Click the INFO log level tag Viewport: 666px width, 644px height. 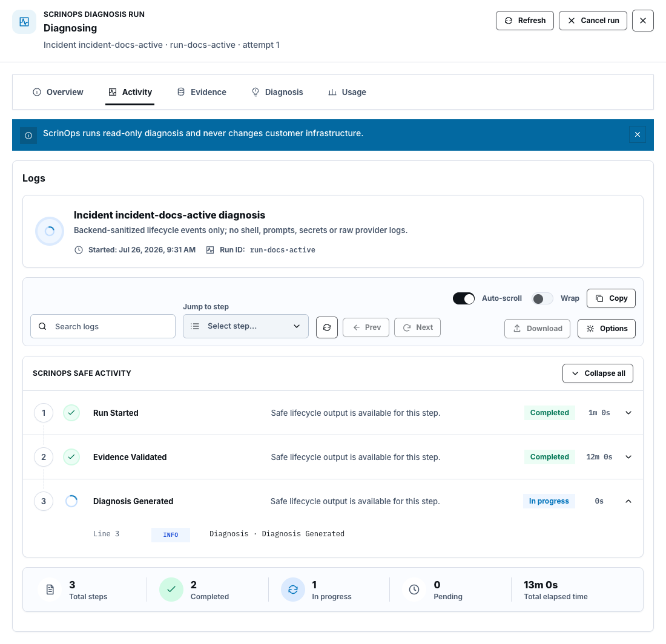click(x=170, y=535)
